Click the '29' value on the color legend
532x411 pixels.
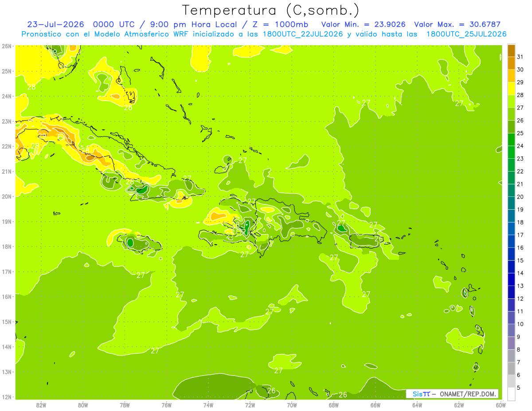click(x=520, y=82)
